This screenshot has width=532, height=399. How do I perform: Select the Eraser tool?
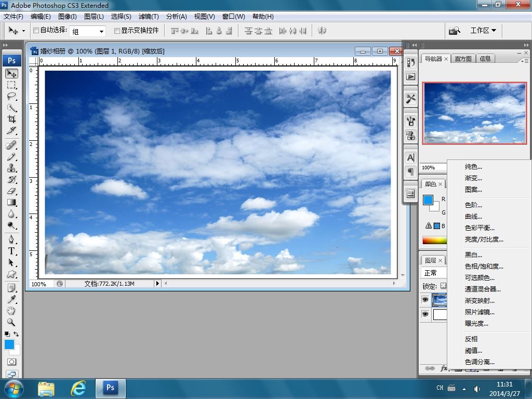coord(11,191)
